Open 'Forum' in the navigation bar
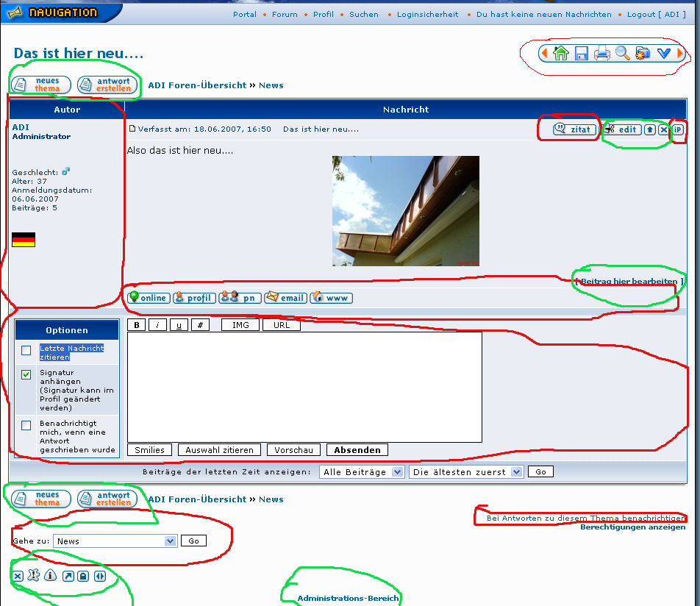Viewport: 700px width, 606px height. tap(285, 14)
